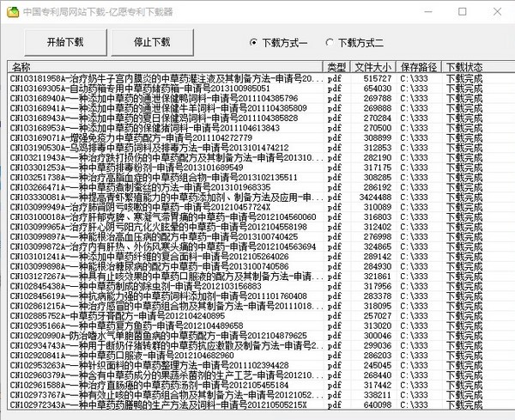The height and width of the screenshot is (420, 515).
Task: Select row CN103190530A 乌鸡排毒中草药饲料
Action: [x=261, y=148]
